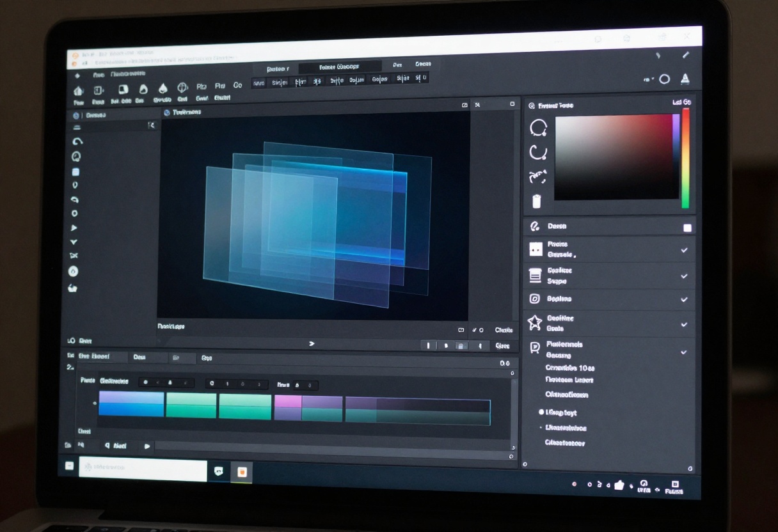The height and width of the screenshot is (532, 778).
Task: Toggle the checkmark on the stacked-lines layer
Action: [684, 276]
